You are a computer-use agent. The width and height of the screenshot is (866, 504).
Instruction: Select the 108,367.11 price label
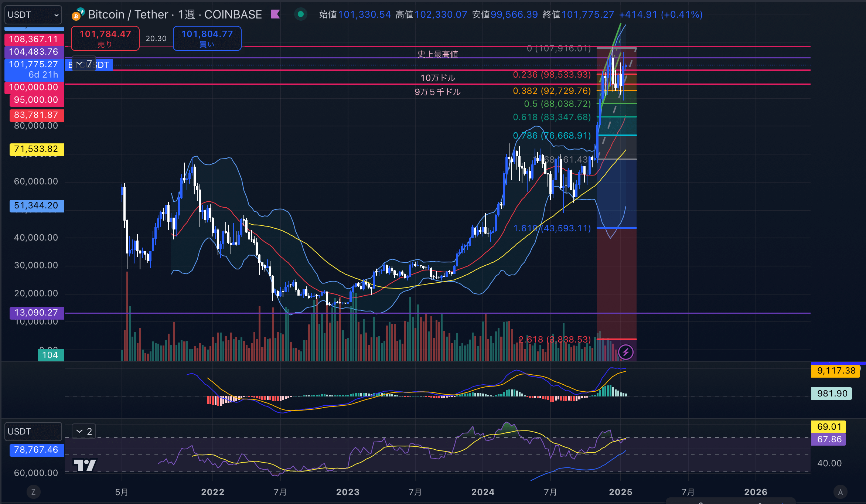point(34,39)
